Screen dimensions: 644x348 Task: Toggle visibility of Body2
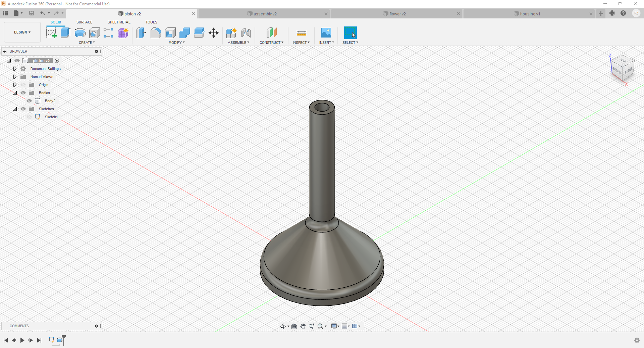tap(29, 101)
